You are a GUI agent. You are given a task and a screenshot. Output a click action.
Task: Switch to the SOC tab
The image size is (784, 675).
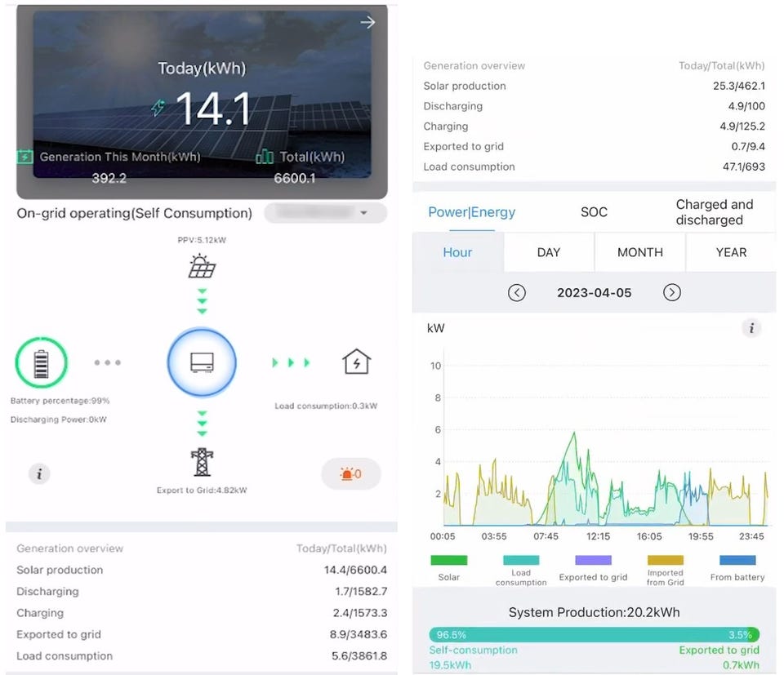[x=594, y=212]
